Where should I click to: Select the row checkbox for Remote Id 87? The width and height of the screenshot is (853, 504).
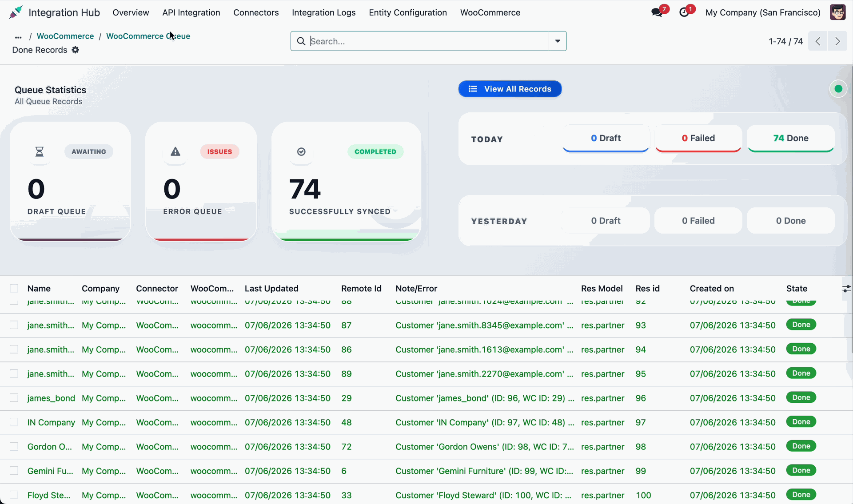point(14,325)
